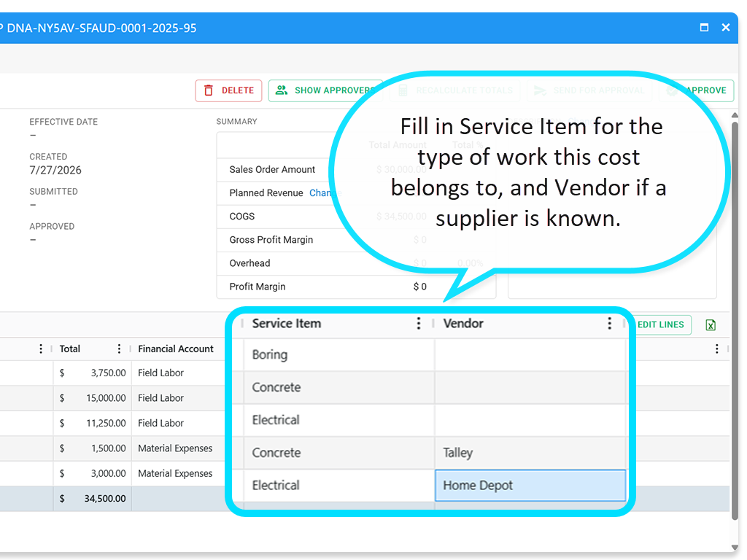Open rightmost grid column options menu
Viewport: 747px width, 560px height.
[x=716, y=349]
